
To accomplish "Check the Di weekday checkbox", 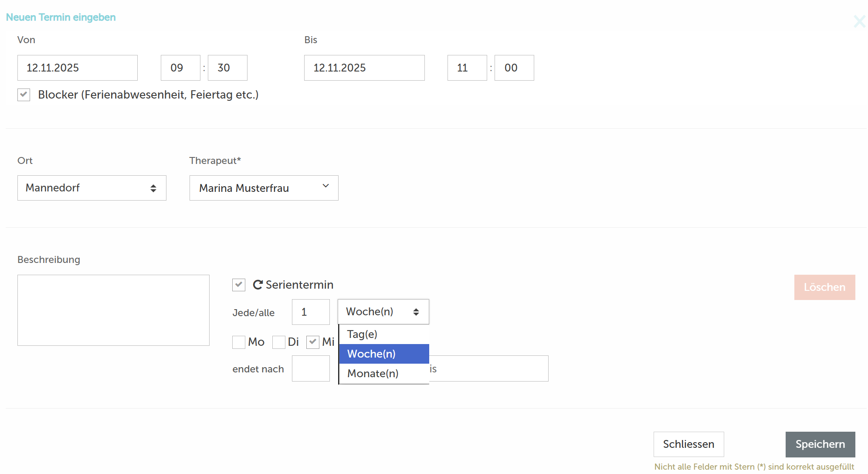I will tap(279, 342).
